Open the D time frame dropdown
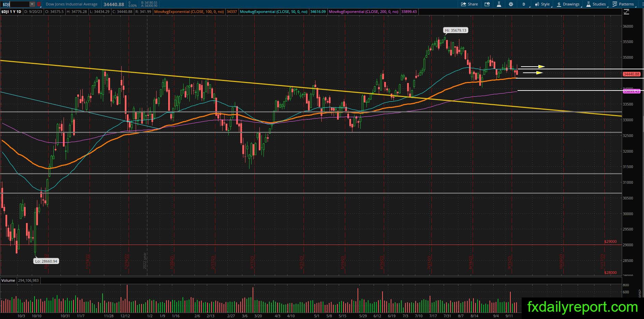Screen dimensions: 644x319 [x=524, y=4]
